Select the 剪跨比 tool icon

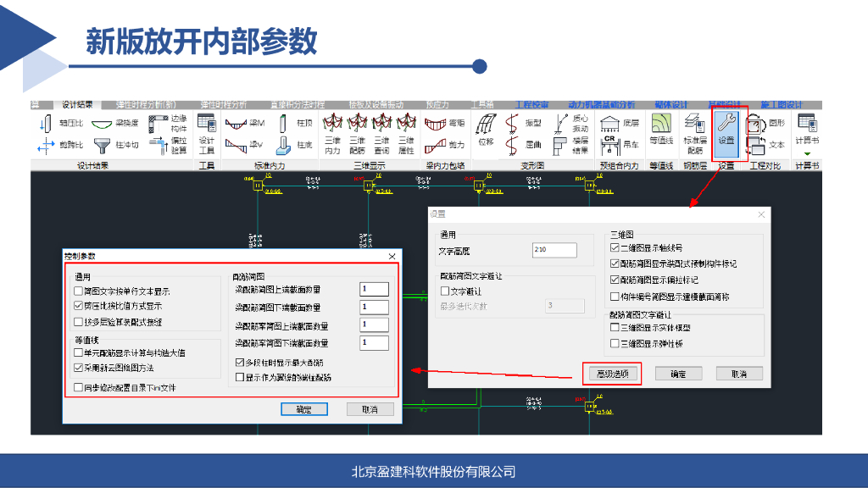tap(46, 145)
